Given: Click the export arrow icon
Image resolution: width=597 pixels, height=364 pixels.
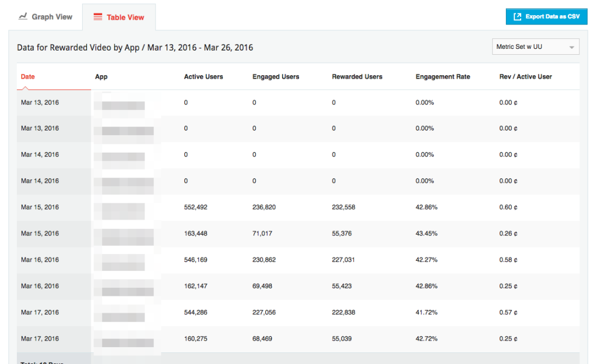Looking at the screenshot, I should pos(517,17).
